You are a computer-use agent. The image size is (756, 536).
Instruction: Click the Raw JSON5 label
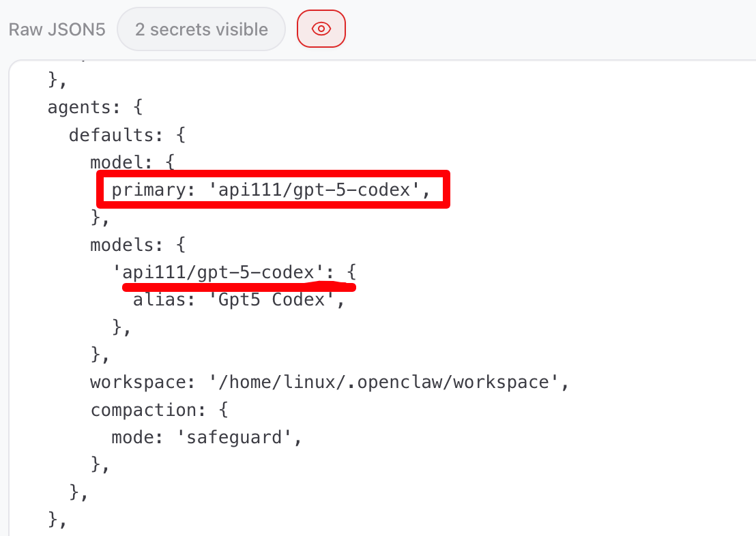click(57, 29)
